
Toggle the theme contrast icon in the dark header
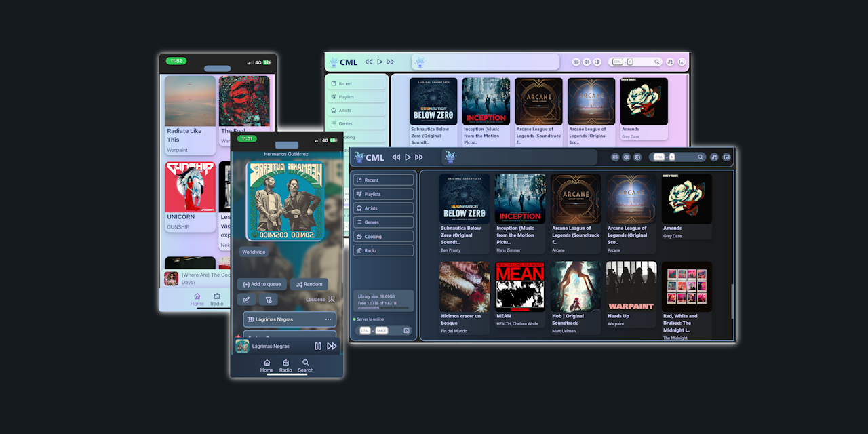637,157
